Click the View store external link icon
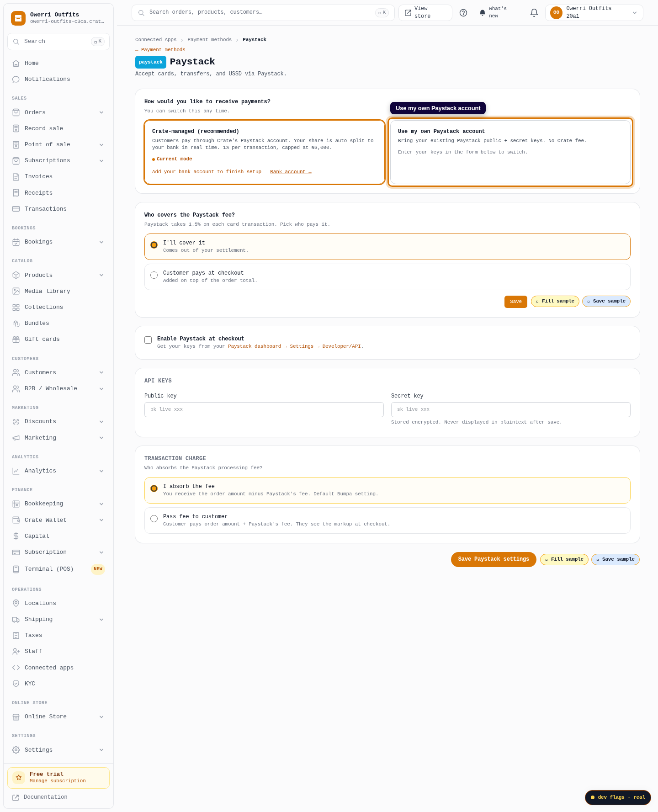Viewport: 658px width, 812px height. coord(408,13)
